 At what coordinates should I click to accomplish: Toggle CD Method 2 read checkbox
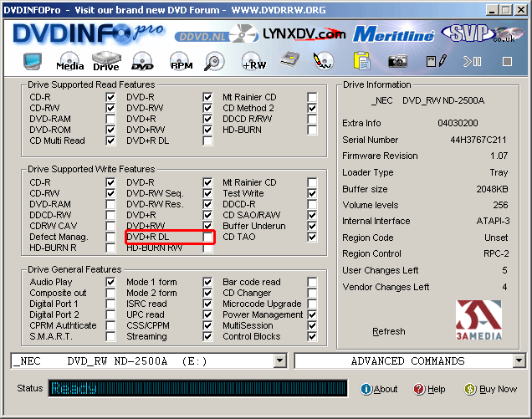pos(312,108)
